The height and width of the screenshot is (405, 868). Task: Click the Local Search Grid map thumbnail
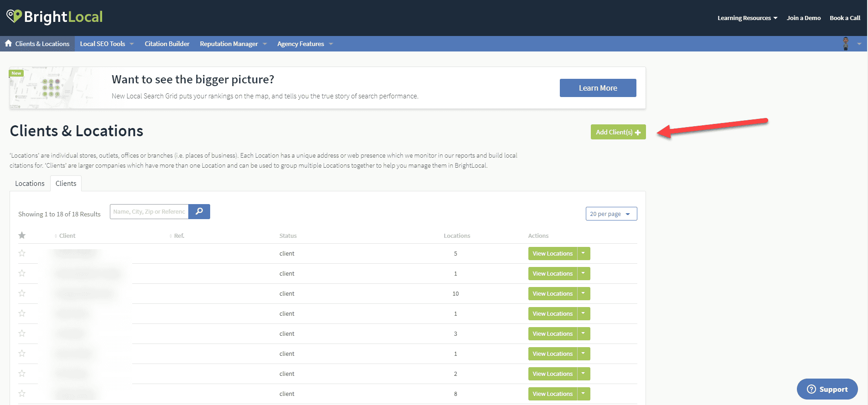coord(50,88)
